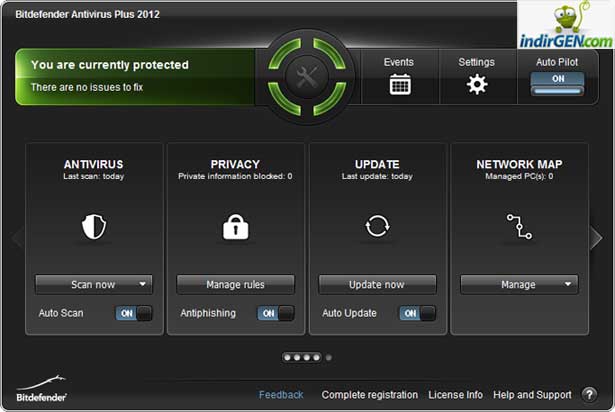
Task: Expand the Manage dropdown arrow
Action: click(568, 284)
